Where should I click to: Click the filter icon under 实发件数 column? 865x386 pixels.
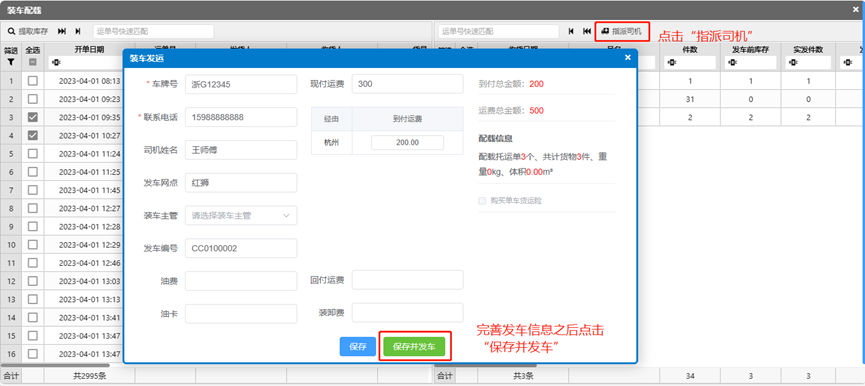[x=792, y=62]
